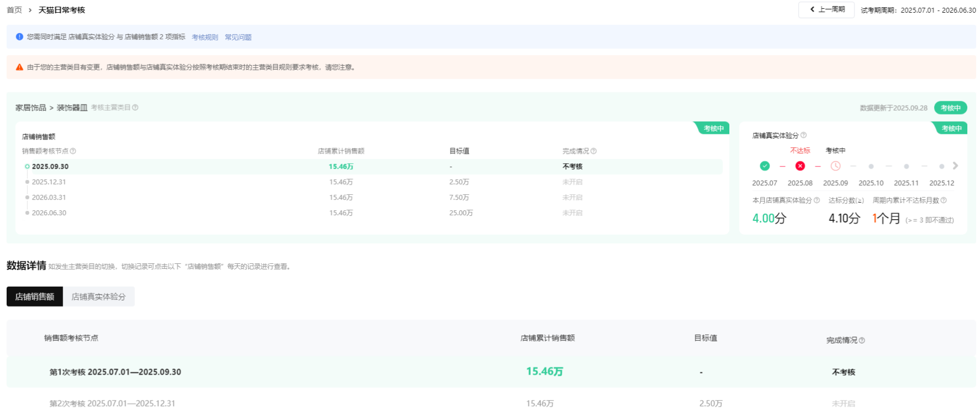Image resolution: width=980 pixels, height=410 pixels.
Task: Click the red failed icon for 2025.08
Action: (x=800, y=166)
